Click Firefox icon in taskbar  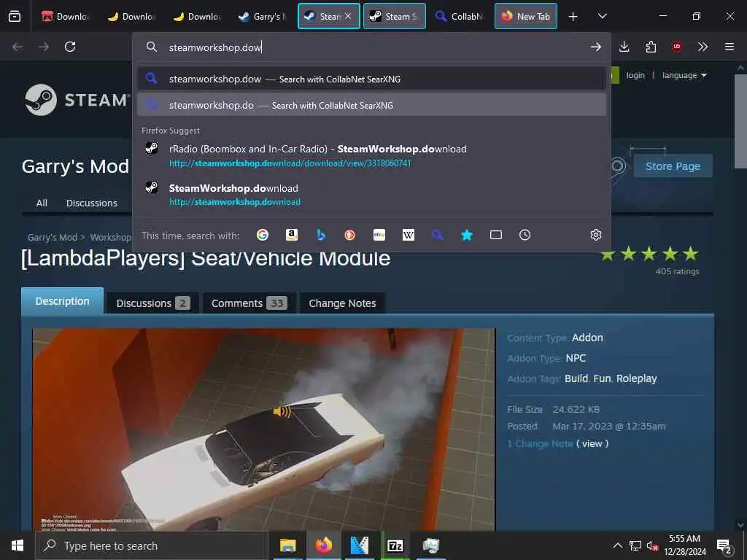click(323, 545)
